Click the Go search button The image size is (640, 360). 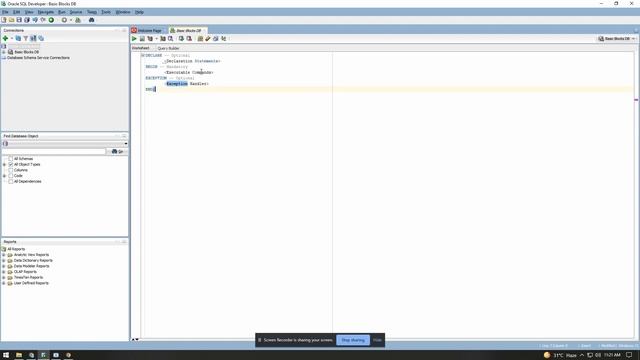[118, 151]
